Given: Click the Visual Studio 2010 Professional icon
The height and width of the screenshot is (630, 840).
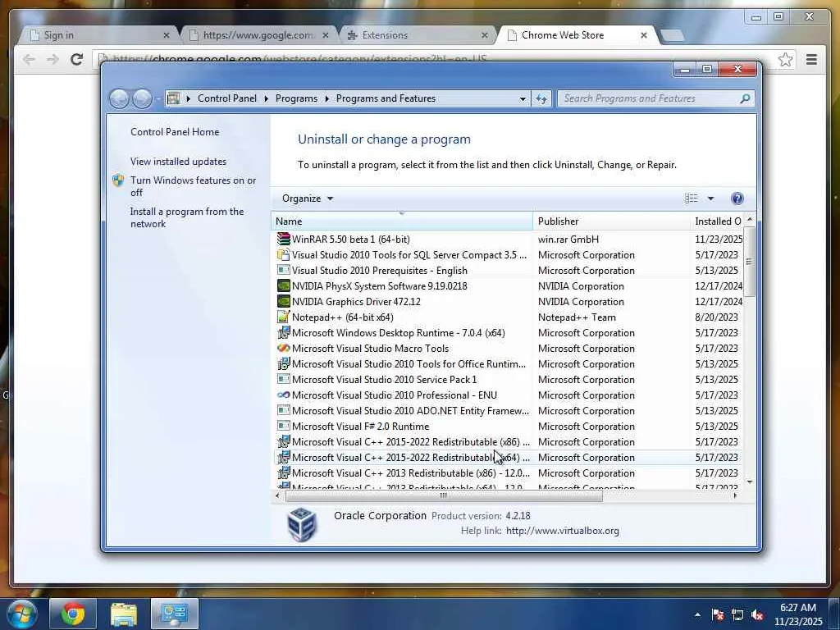Looking at the screenshot, I should [x=283, y=395].
